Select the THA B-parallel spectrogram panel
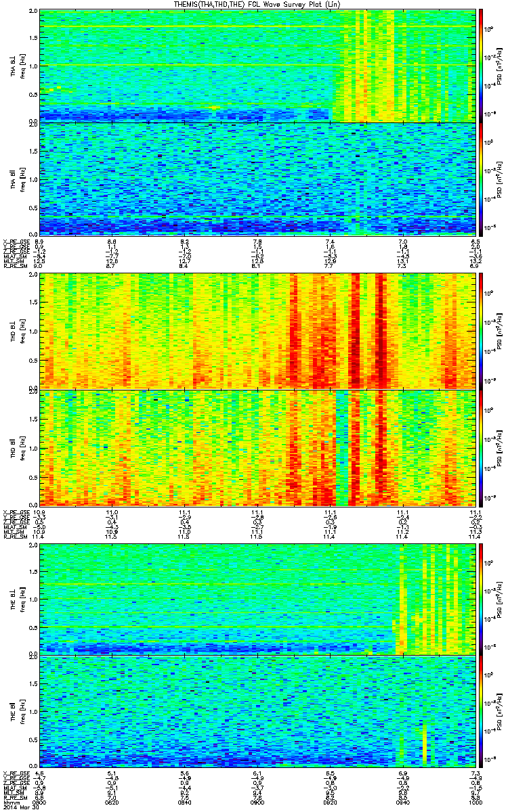The image size is (508, 812). [x=256, y=179]
